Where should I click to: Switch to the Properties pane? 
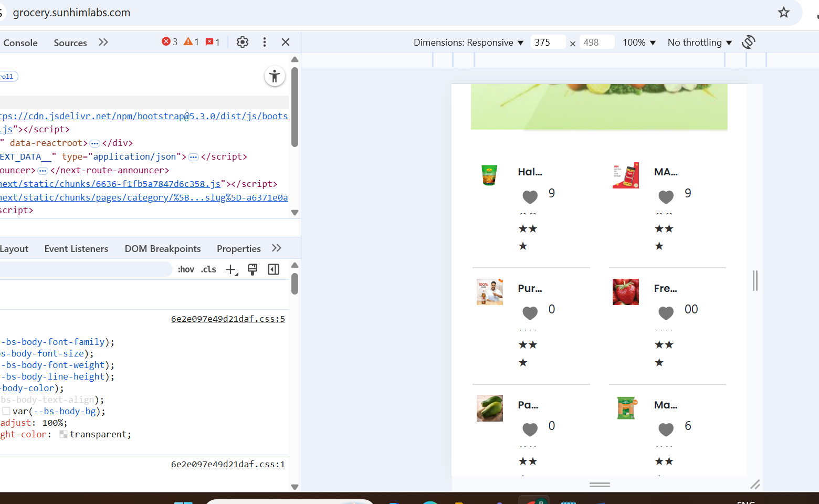pyautogui.click(x=239, y=249)
